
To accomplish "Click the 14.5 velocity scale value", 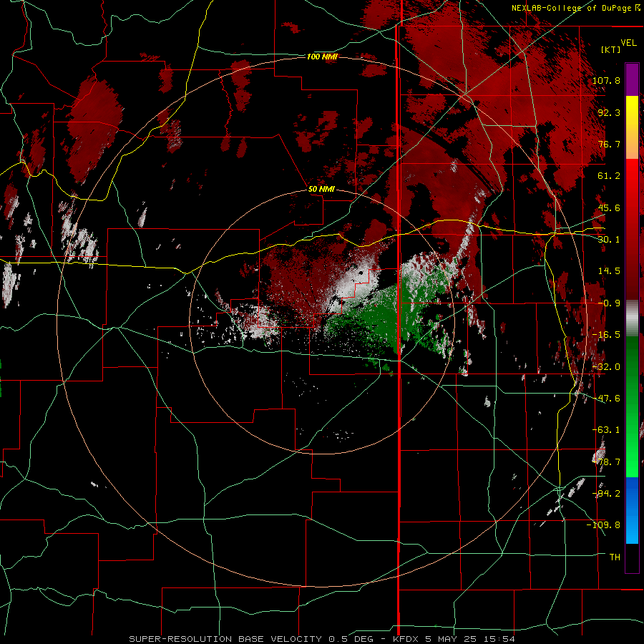I will (x=609, y=271).
